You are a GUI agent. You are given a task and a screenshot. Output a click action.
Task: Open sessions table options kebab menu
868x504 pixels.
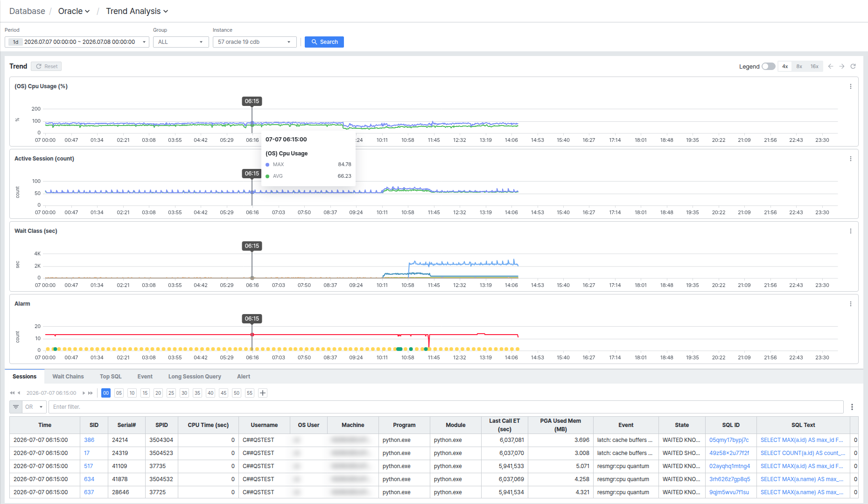pyautogui.click(x=852, y=407)
